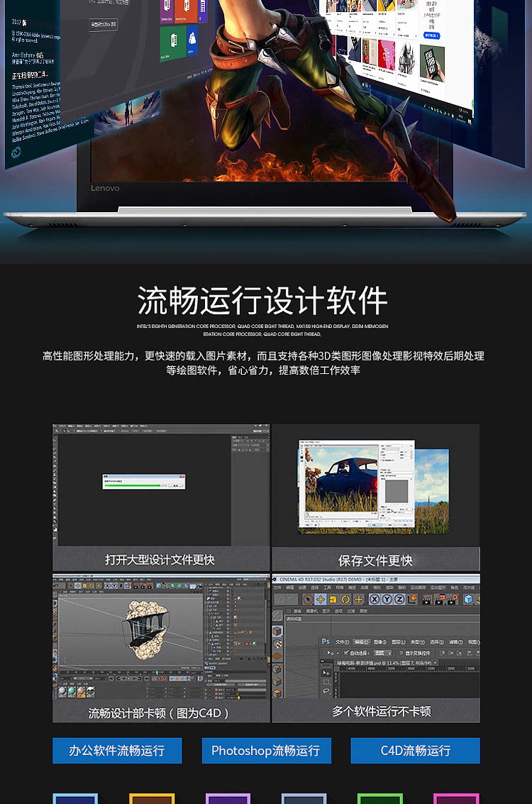Click Photoshop流畅运行 button
The image size is (532, 804).
click(x=266, y=751)
